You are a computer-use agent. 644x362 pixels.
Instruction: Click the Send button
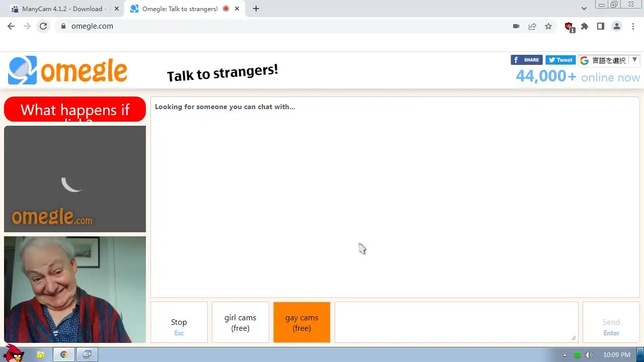tap(611, 322)
